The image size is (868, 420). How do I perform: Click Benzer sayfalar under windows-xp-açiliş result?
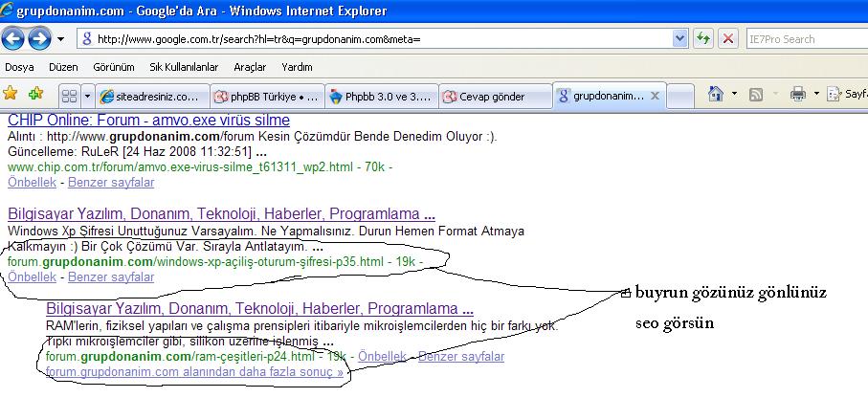pyautogui.click(x=111, y=276)
